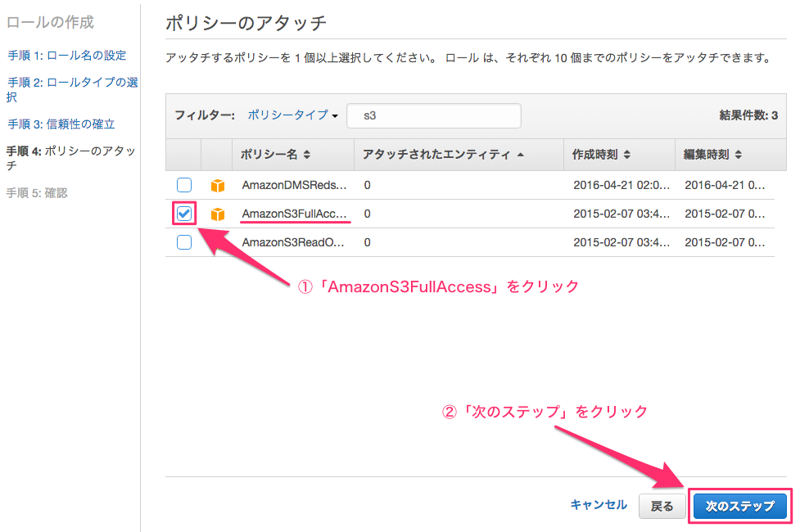Screen dimensions: 800x532
Task: Open the AmazonS3FullAcc... policy name
Action: pyautogui.click(x=294, y=214)
